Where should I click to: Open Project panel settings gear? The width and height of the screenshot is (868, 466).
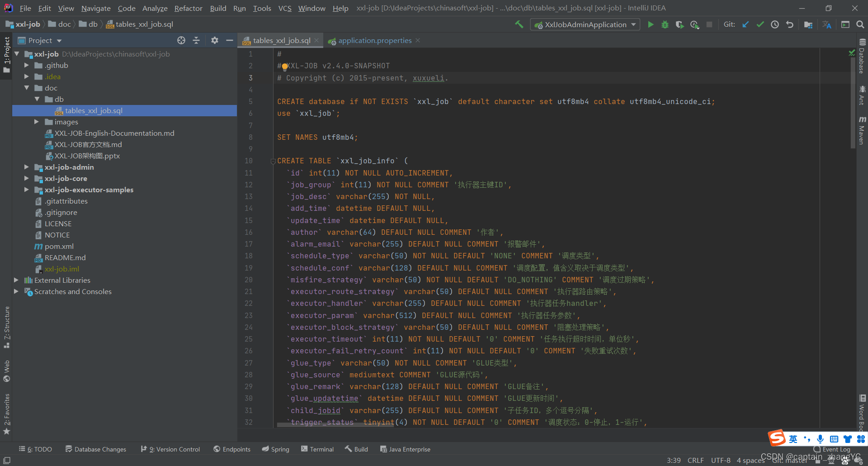[x=215, y=40]
